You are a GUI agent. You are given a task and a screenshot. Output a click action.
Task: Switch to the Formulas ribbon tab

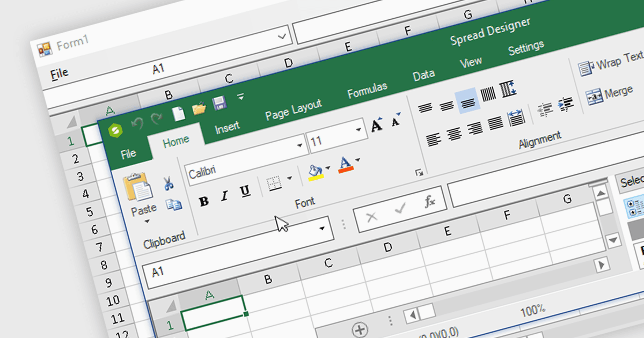(367, 91)
